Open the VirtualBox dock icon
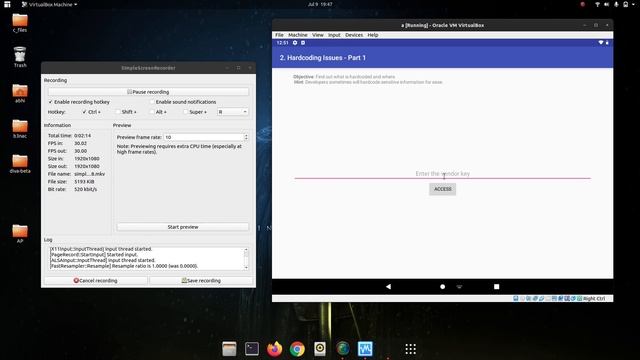The image size is (640, 360). (365, 349)
